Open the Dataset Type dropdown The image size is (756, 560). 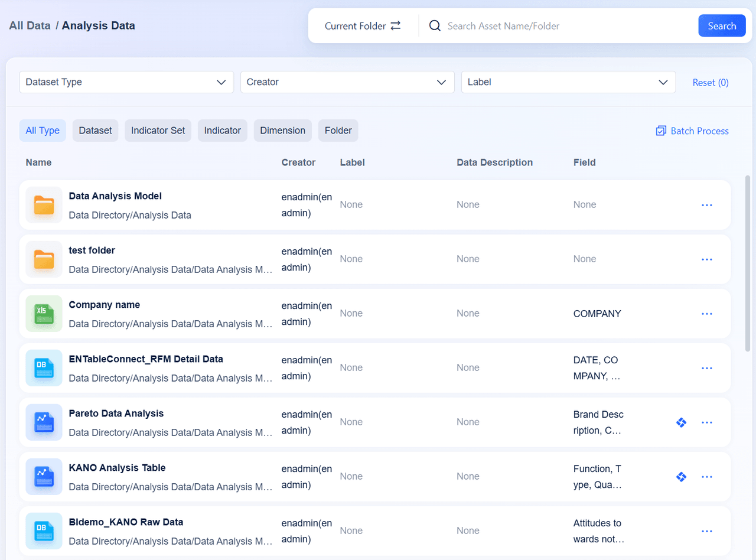click(126, 82)
